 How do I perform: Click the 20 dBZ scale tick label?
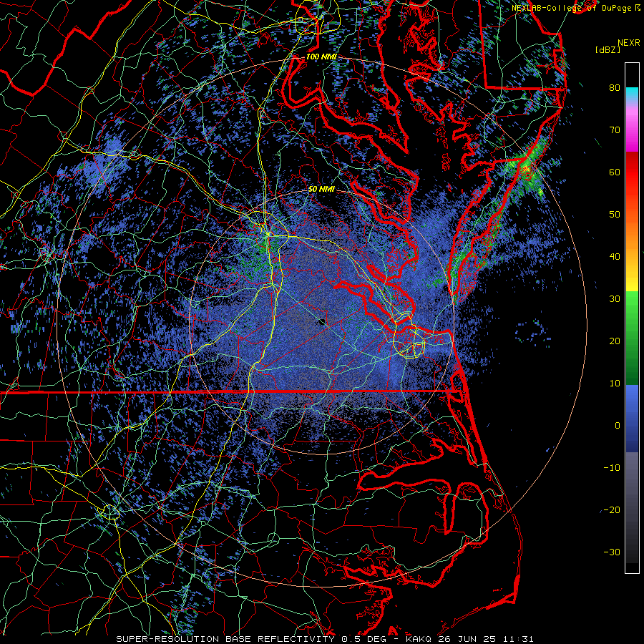click(615, 341)
